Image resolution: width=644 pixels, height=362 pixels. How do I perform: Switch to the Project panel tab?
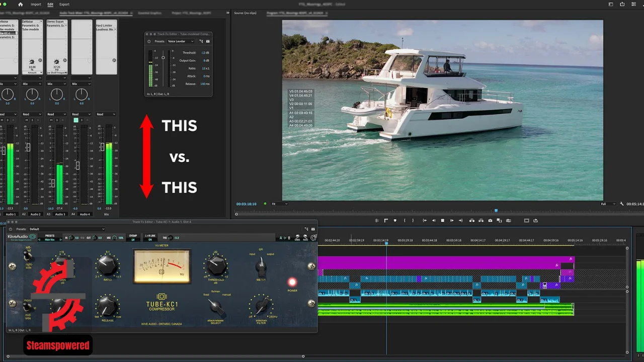point(192,12)
